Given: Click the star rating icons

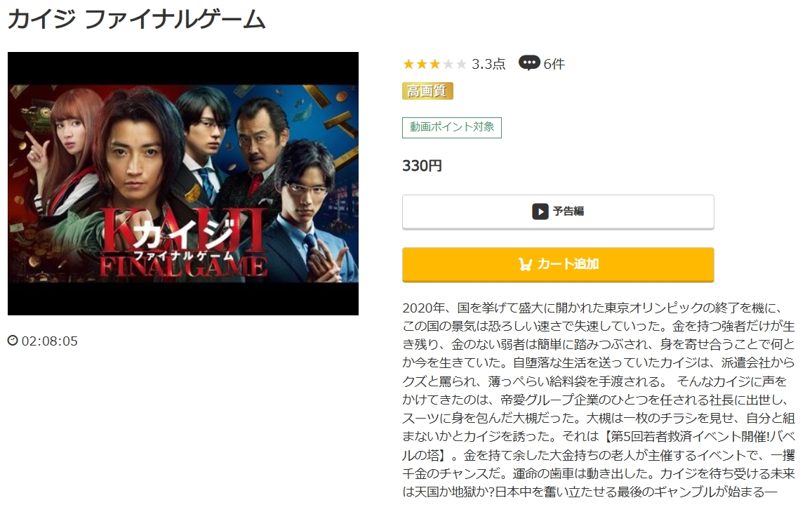Looking at the screenshot, I should [435, 64].
